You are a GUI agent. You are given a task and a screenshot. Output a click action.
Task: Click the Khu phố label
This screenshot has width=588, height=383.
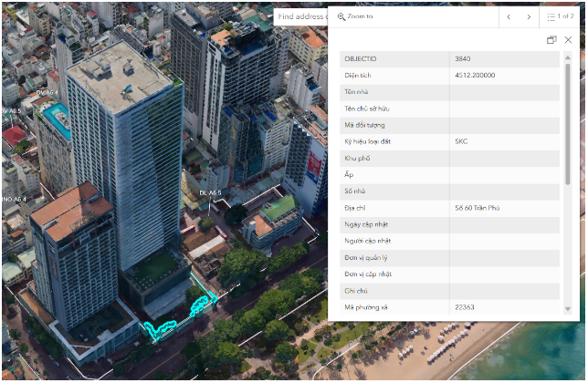coord(357,158)
